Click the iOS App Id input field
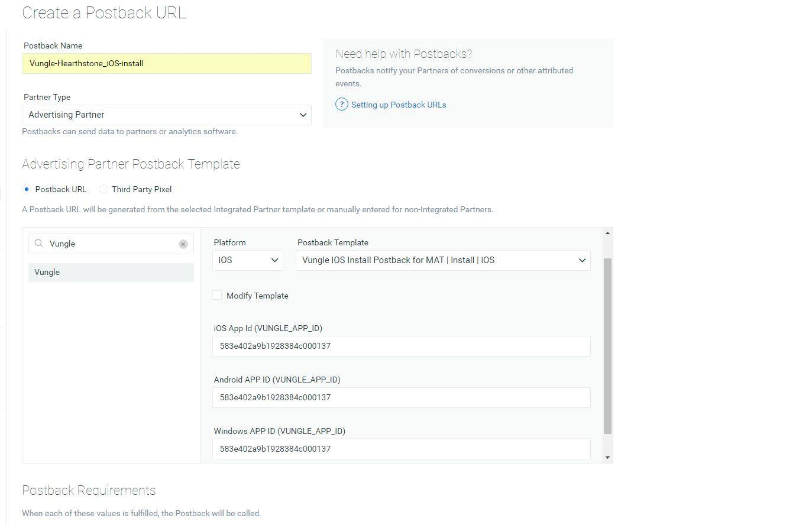The width and height of the screenshot is (812, 525). pos(402,346)
